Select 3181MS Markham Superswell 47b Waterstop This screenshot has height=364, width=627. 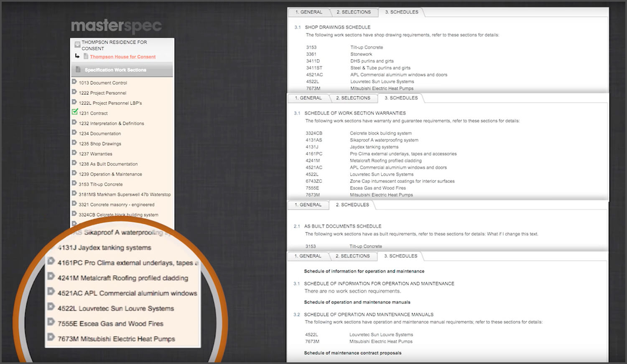(x=124, y=194)
